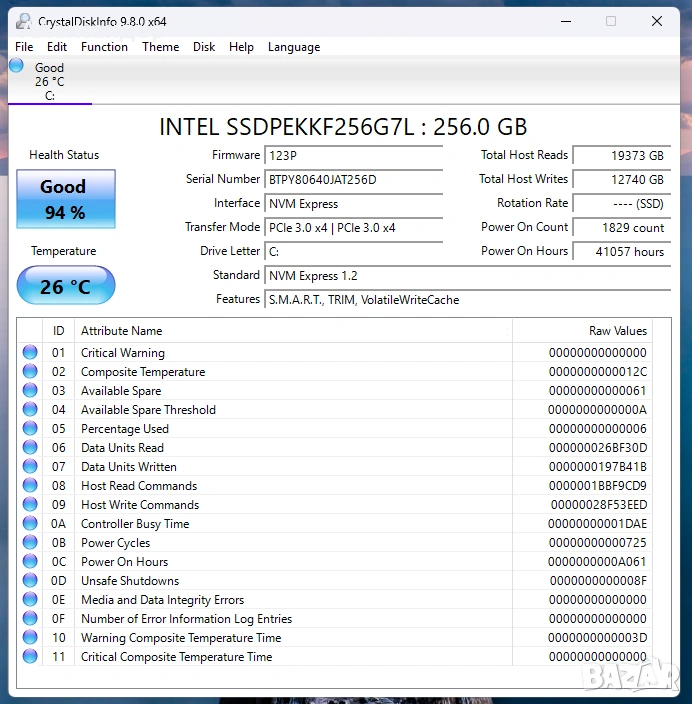Screen dimensions: 692x704
Task: Click the status orb beside Power On Hours attribute
Action: click(30, 562)
